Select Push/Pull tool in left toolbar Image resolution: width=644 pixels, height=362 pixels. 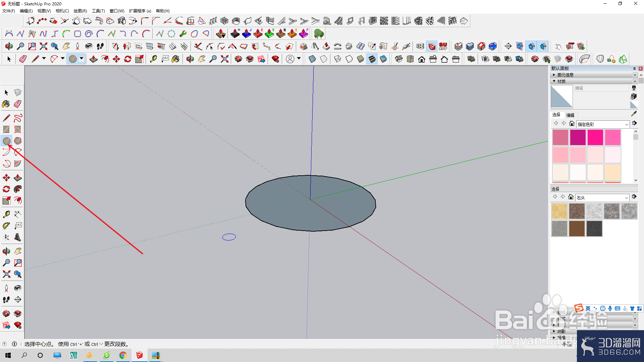tap(18, 178)
